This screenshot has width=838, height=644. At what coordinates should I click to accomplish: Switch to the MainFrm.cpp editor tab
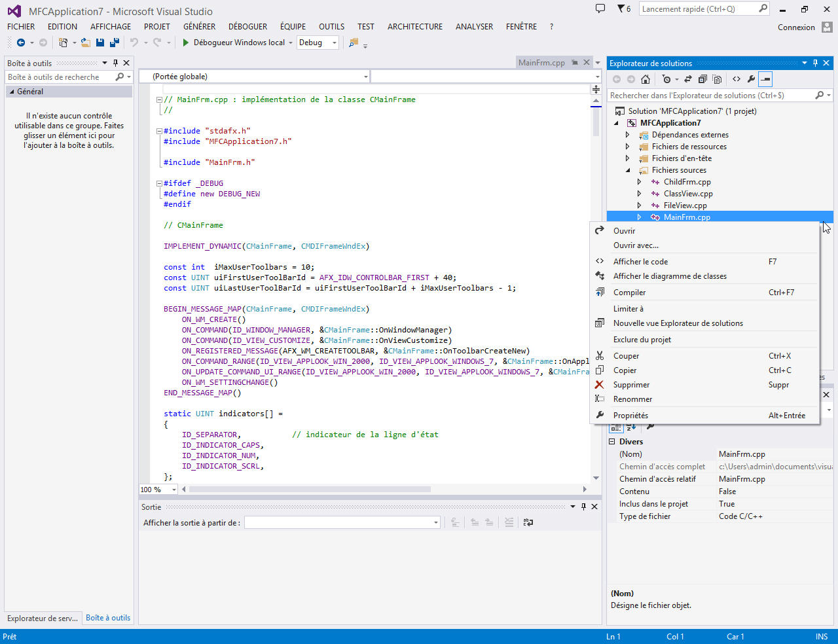(541, 63)
